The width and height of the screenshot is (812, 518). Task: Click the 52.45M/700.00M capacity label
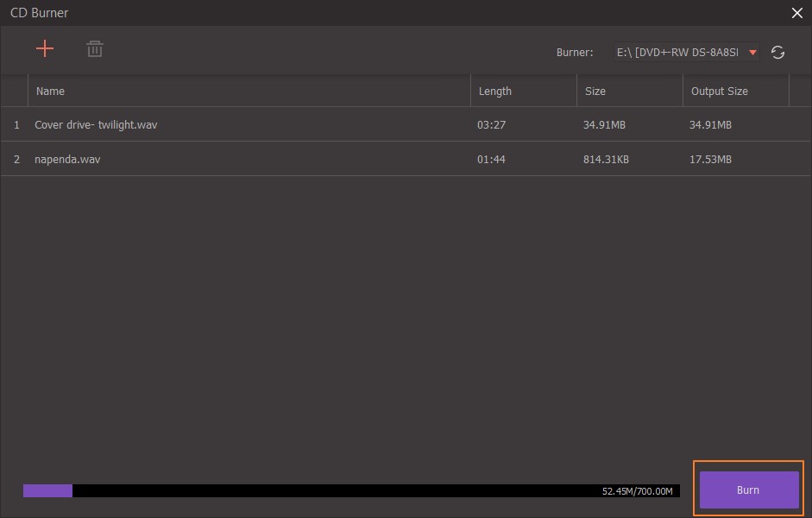[x=638, y=491]
